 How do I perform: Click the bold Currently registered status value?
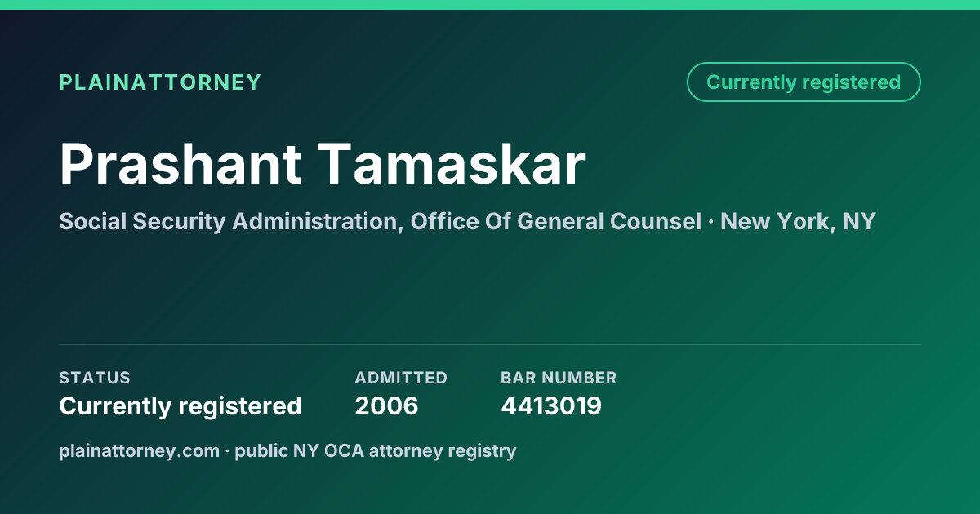[x=180, y=405]
